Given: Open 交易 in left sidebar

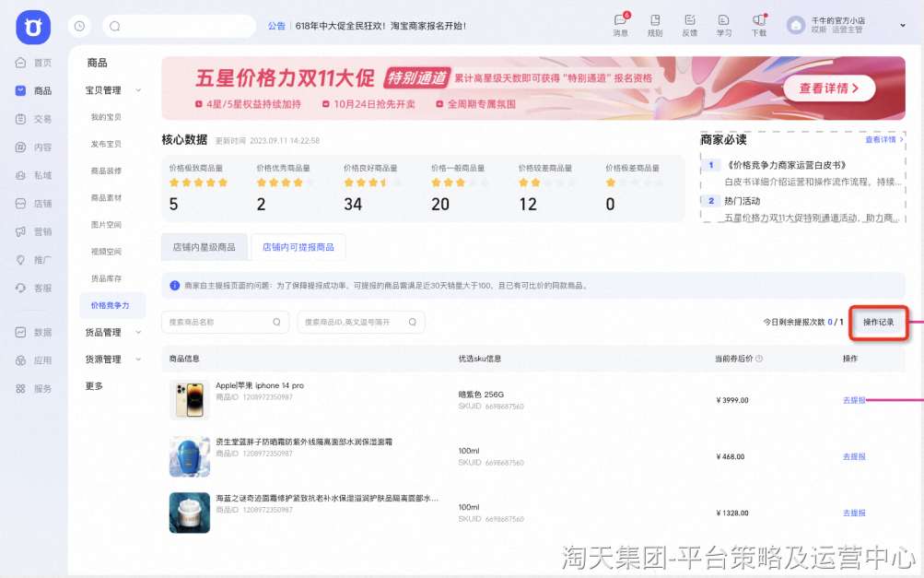Looking at the screenshot, I should coord(34,119).
